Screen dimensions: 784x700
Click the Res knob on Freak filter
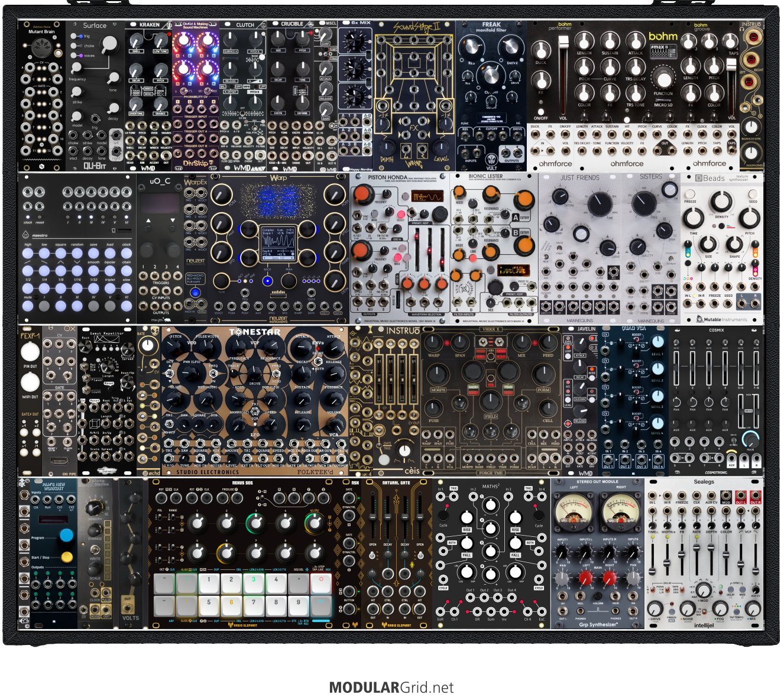[x=471, y=47]
